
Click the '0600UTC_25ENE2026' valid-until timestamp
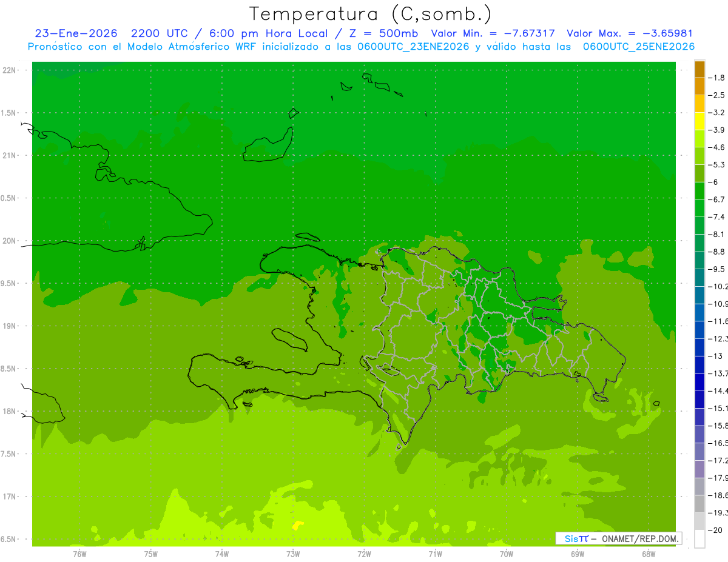tap(639, 47)
